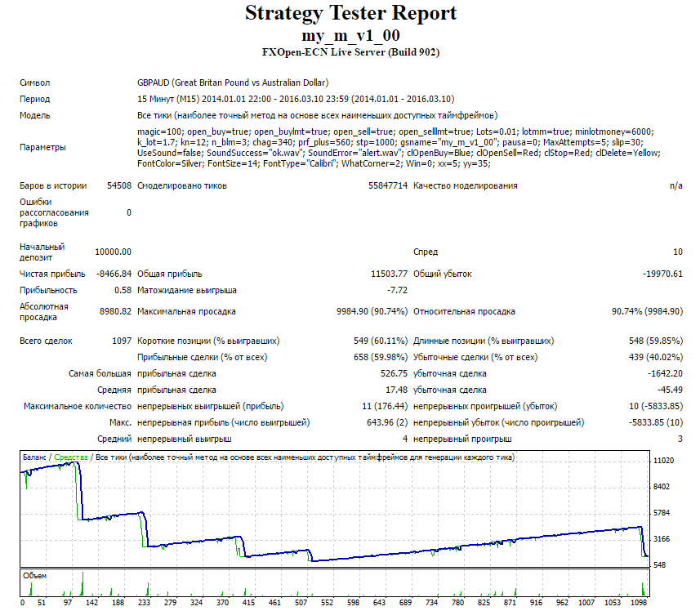Click the 'Баланс' legend label in chart

tap(34, 457)
